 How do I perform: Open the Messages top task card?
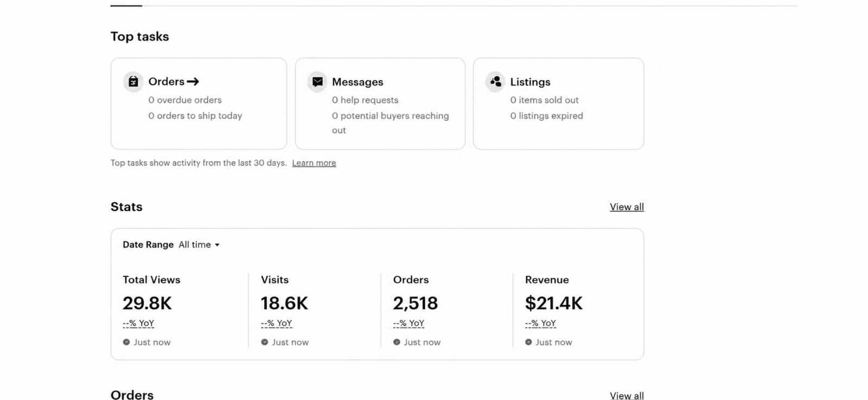(380, 104)
